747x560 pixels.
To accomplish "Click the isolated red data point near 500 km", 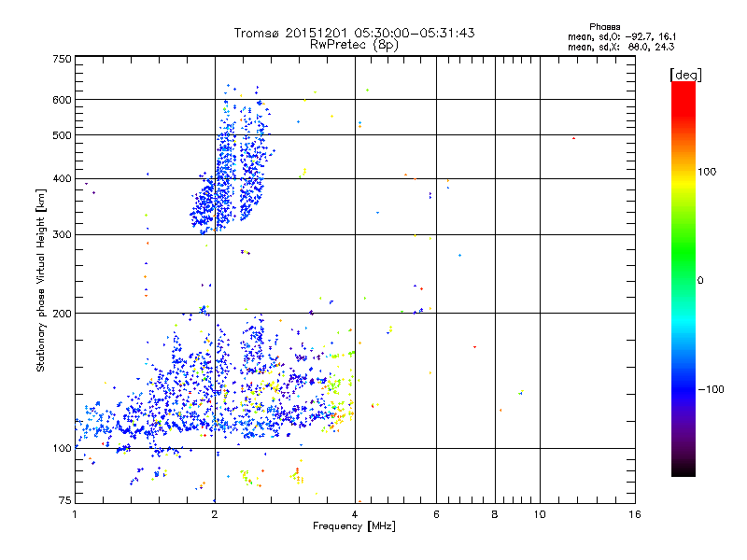I will point(573,138).
